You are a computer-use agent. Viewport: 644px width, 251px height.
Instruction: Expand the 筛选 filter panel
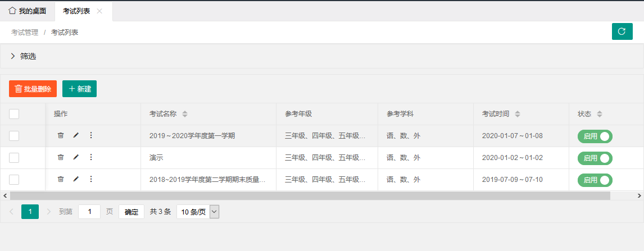[x=24, y=56]
